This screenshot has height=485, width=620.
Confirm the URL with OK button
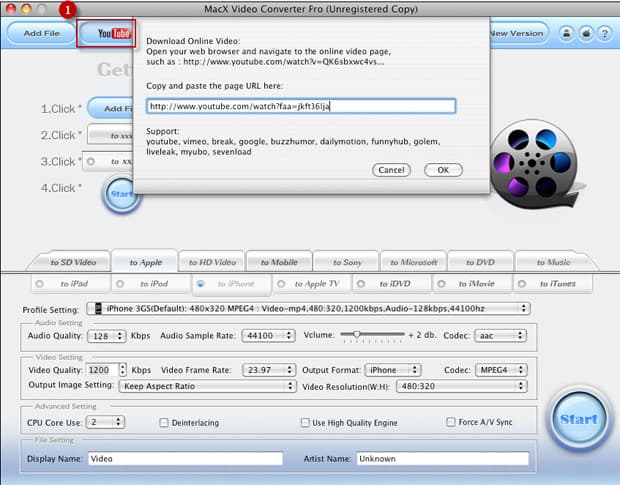(x=443, y=170)
